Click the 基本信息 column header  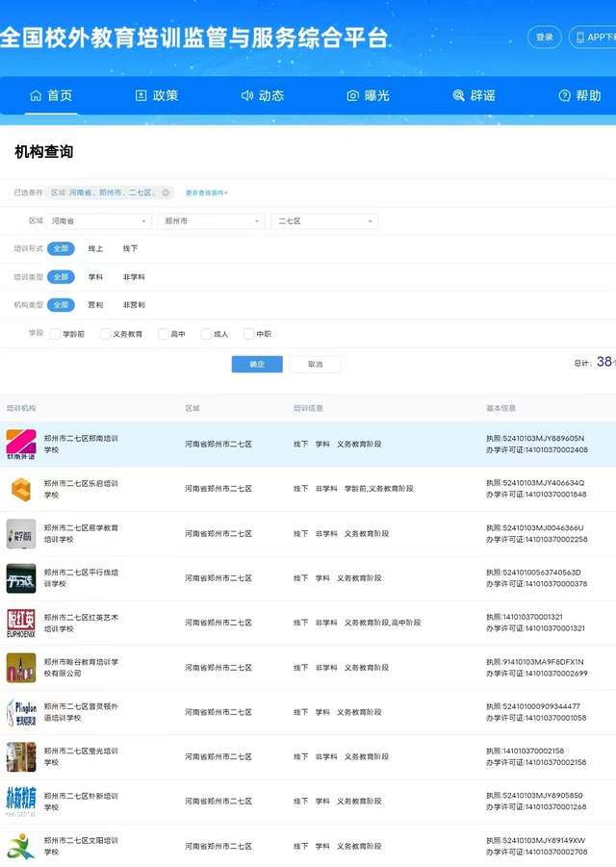click(501, 409)
